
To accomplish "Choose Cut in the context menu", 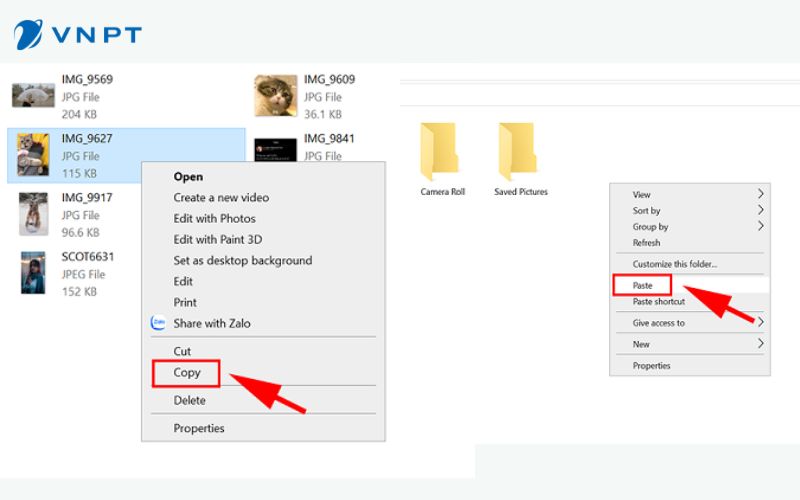I will [x=182, y=352].
